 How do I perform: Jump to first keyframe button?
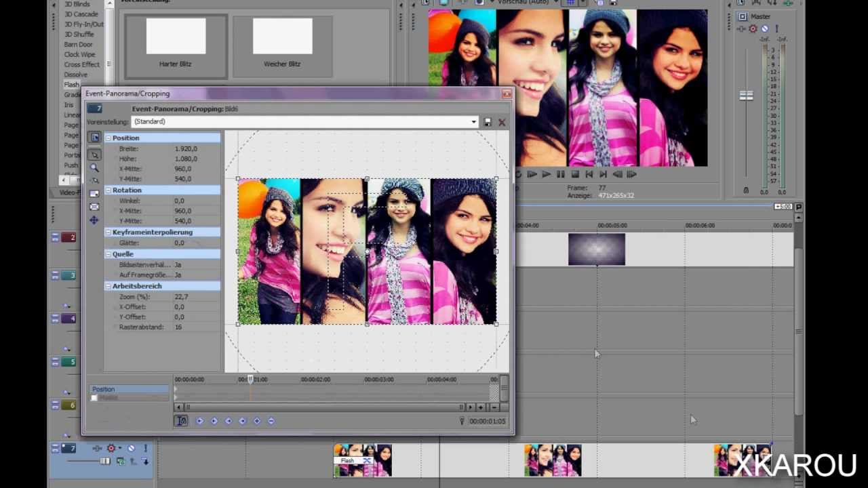(199, 421)
